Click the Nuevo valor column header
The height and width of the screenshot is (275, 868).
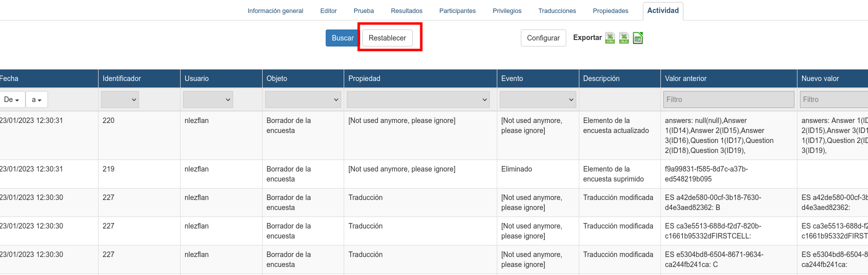(832, 78)
